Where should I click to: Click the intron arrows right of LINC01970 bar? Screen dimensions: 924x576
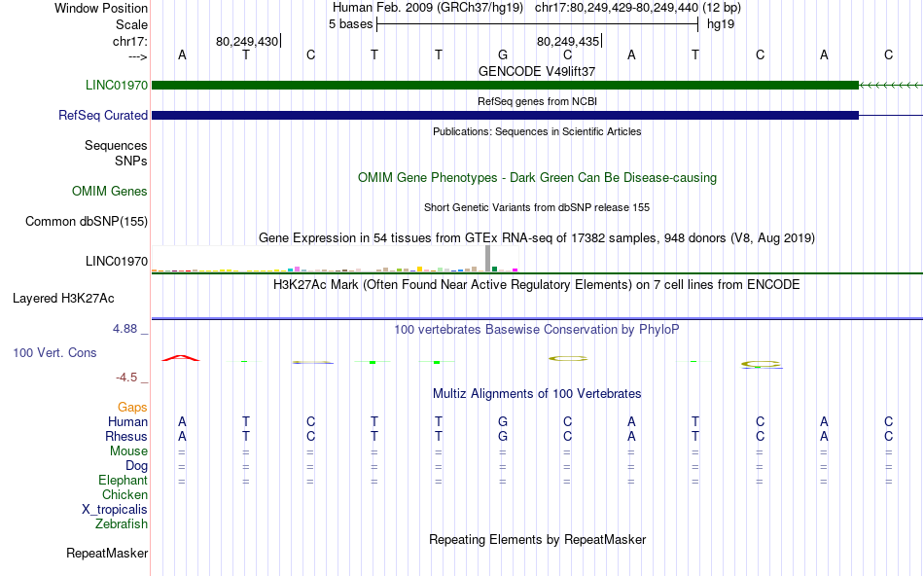[891, 86]
